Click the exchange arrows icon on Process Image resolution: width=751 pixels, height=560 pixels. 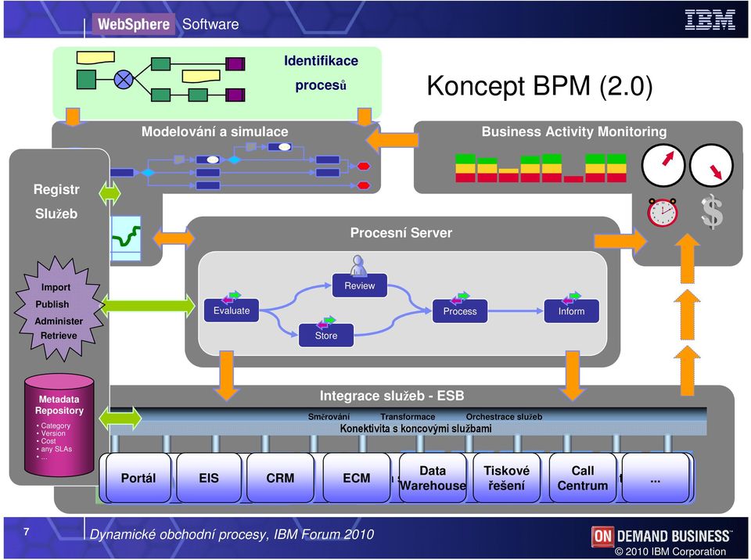[x=460, y=298]
